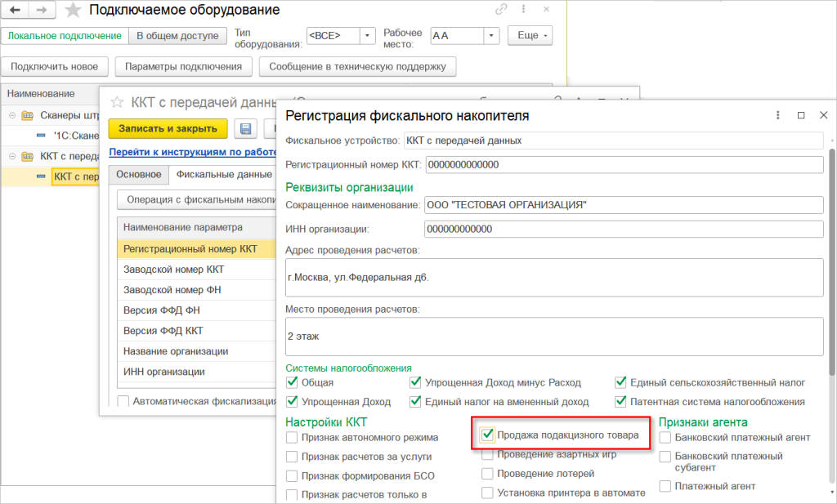Click the forward arrow navigation icon
Image resolution: width=837 pixels, height=504 pixels.
(x=41, y=10)
